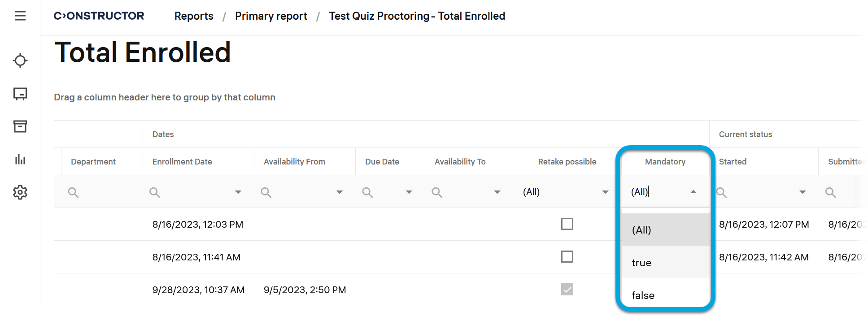Expand the Enrollment Date filter dropdown arrow
The image size is (868, 316).
[x=238, y=192]
